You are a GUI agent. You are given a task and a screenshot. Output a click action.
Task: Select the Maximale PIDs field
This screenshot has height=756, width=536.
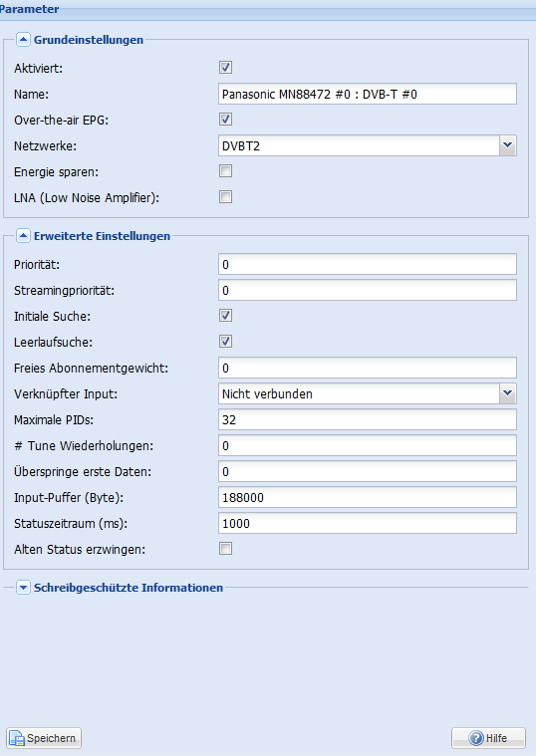coord(368,419)
